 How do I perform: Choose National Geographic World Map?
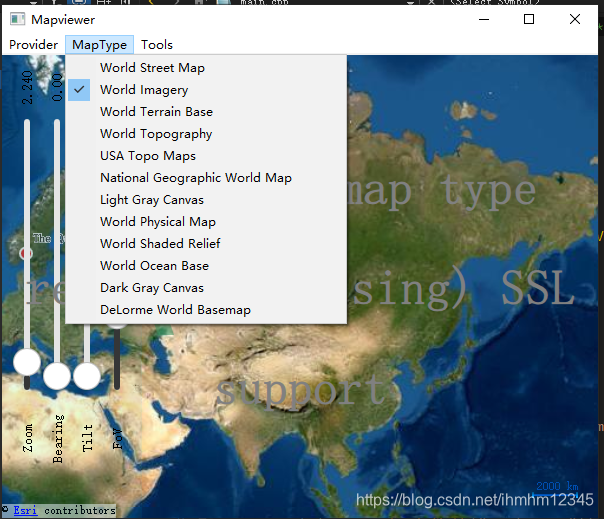[206, 178]
